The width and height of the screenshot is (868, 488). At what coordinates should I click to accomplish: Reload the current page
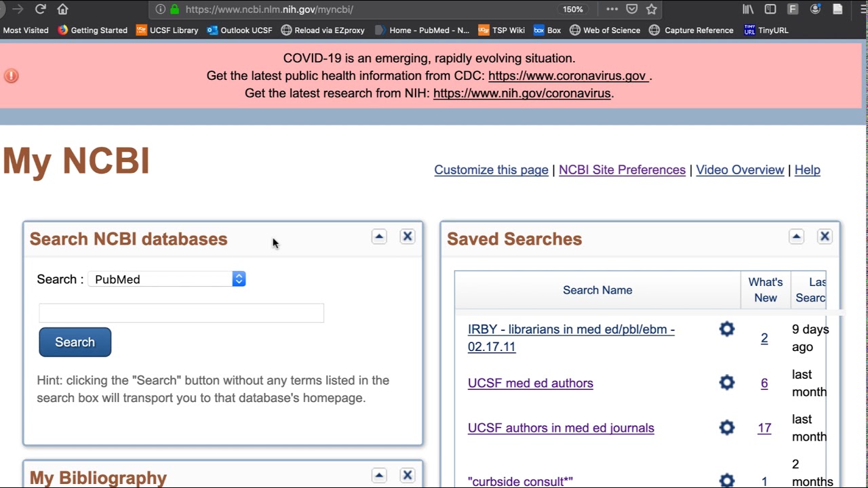[x=40, y=9]
